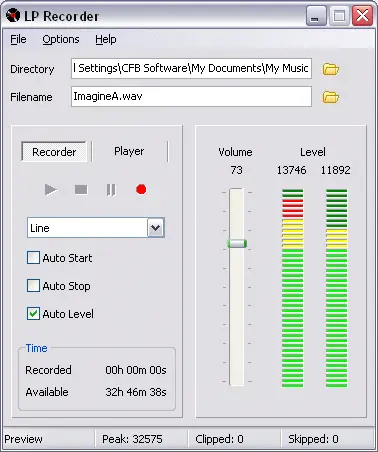Click the LP Recorder vinyl icon in title bar
Viewport: 378px width, 452px height.
[13, 15]
